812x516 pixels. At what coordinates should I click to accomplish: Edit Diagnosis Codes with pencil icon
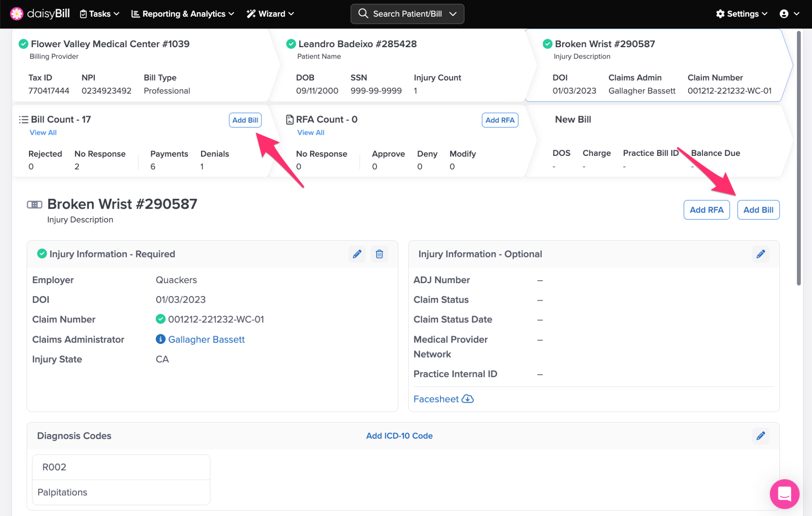point(760,436)
